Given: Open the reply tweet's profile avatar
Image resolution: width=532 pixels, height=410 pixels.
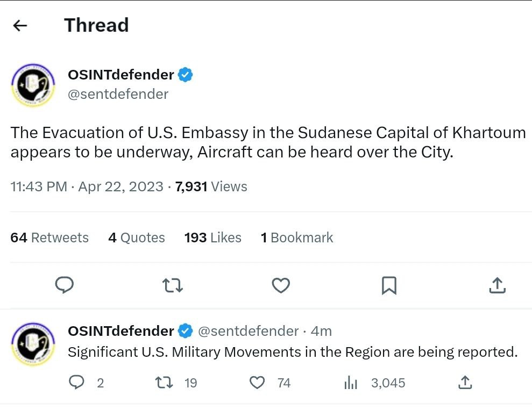Looking at the screenshot, I should [x=33, y=344].
